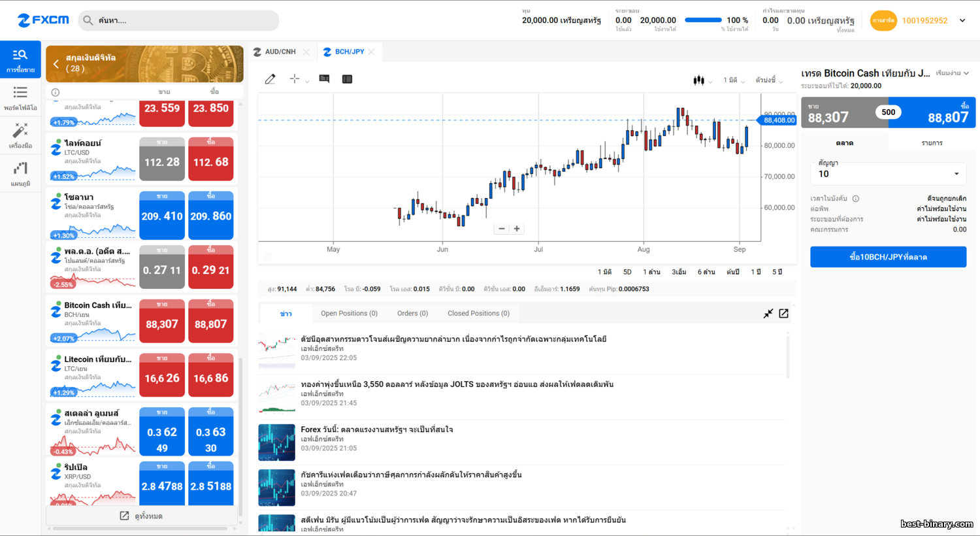Viewport: 980px width, 536px height.
Task: Click the search input field at the top
Action: [x=186, y=21]
